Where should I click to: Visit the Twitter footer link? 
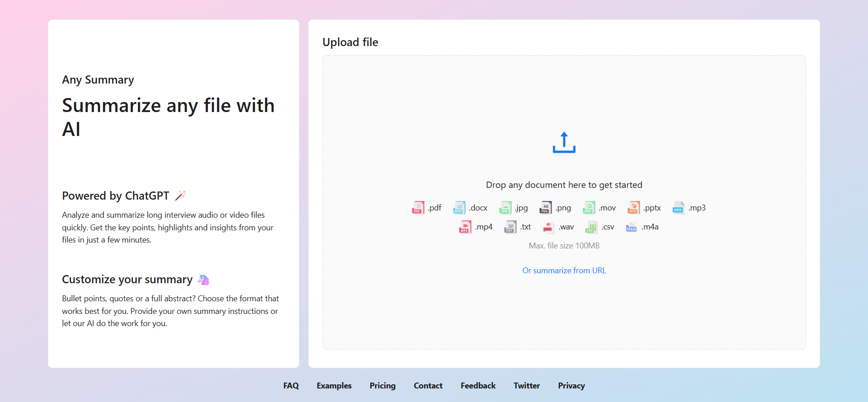(527, 386)
